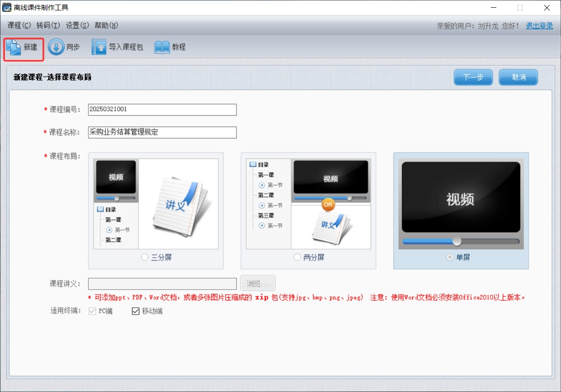This screenshot has width=561, height=392.
Task: Toggle the mobile terminal (移动端) checkbox
Action: [136, 311]
